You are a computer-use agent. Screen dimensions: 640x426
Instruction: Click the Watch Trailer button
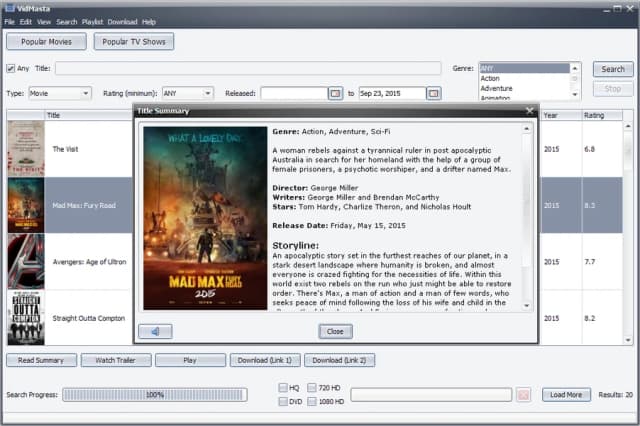pyautogui.click(x=116, y=360)
